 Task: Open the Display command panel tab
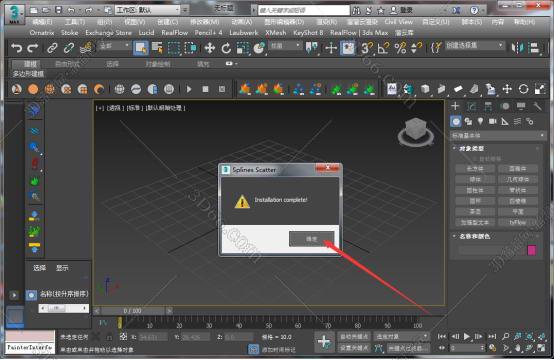pos(521,106)
